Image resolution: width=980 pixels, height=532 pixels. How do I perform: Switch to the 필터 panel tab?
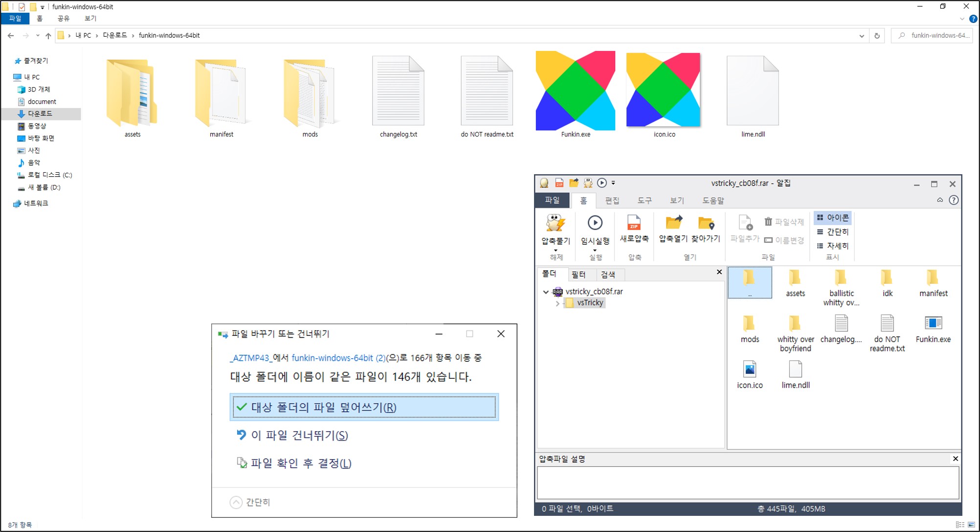coord(579,275)
